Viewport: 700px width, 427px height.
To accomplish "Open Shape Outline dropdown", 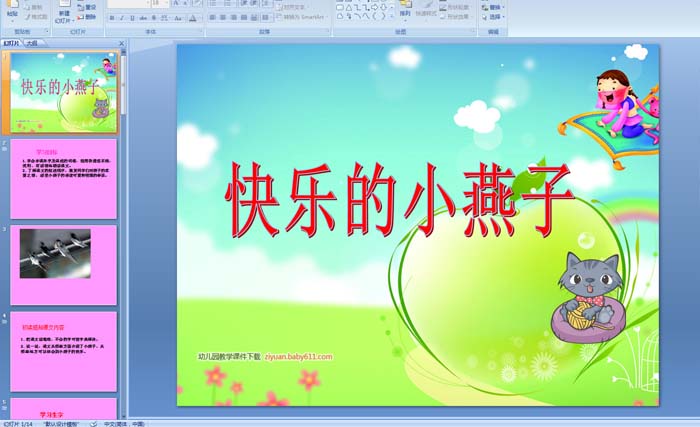I will click(x=455, y=8).
